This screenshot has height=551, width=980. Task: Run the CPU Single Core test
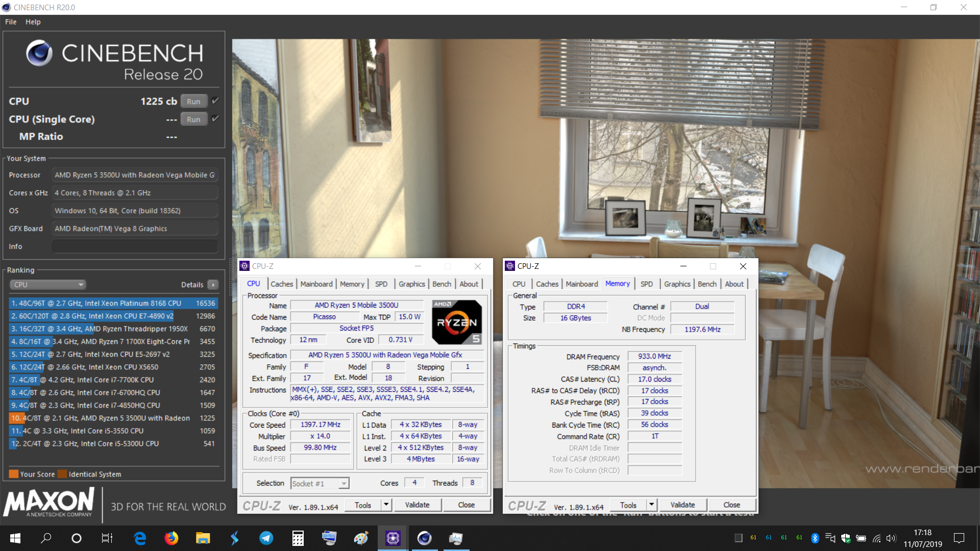tap(193, 119)
